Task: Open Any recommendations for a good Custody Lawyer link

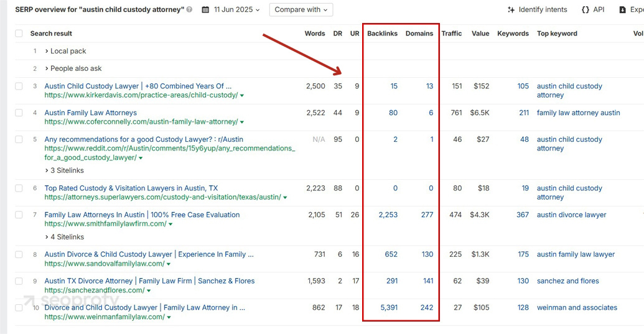Action: 144,139
